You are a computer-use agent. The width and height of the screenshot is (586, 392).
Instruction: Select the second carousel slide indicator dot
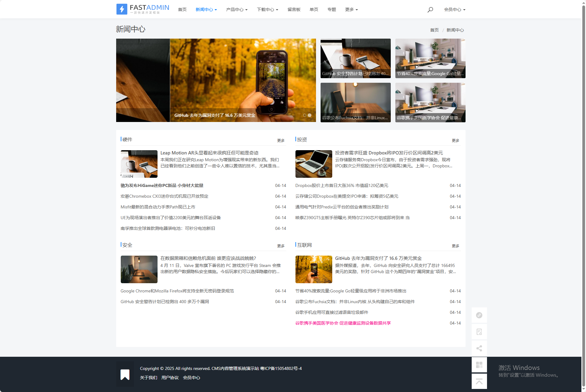pyautogui.click(x=310, y=115)
